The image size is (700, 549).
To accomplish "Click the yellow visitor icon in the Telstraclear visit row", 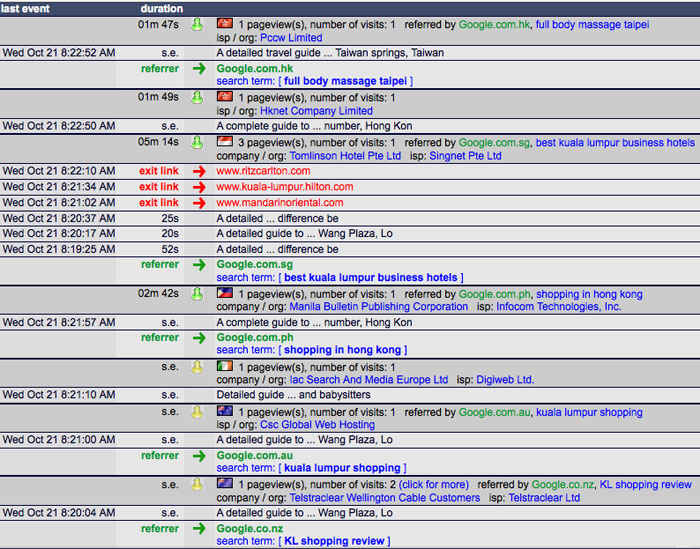I will click(x=198, y=484).
